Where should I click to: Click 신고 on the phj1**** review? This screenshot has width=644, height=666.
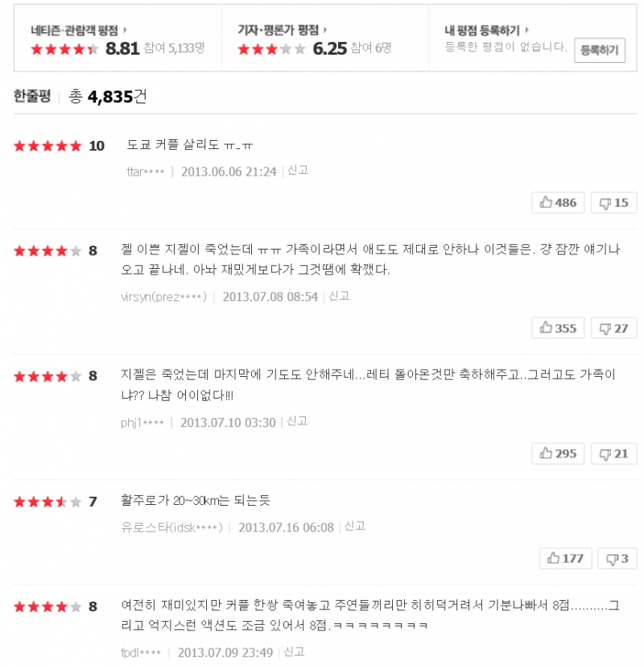(297, 421)
